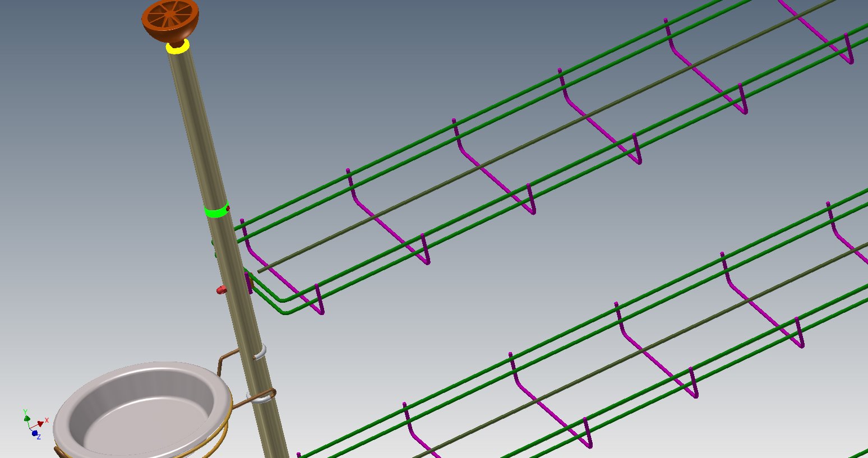
Task: Click the red X axis arrow of the triad
Action: pyautogui.click(x=40, y=423)
